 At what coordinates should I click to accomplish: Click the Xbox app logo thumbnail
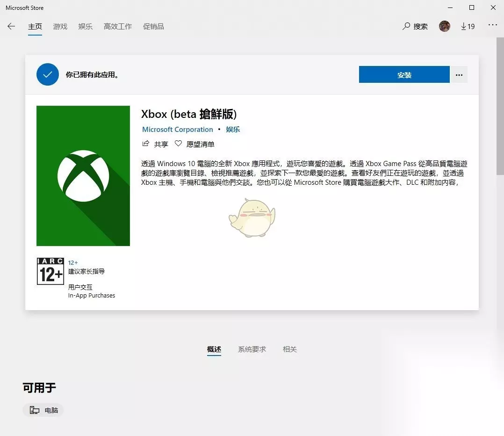(x=83, y=176)
